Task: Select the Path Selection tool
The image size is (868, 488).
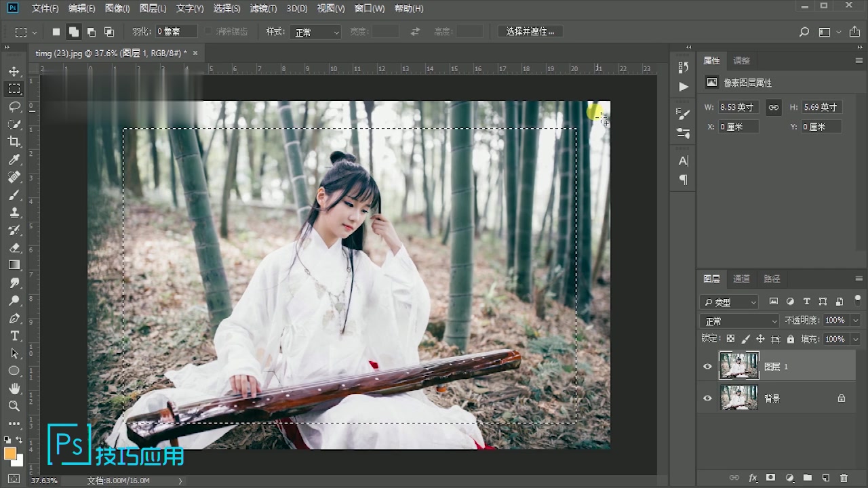Action: point(14,353)
